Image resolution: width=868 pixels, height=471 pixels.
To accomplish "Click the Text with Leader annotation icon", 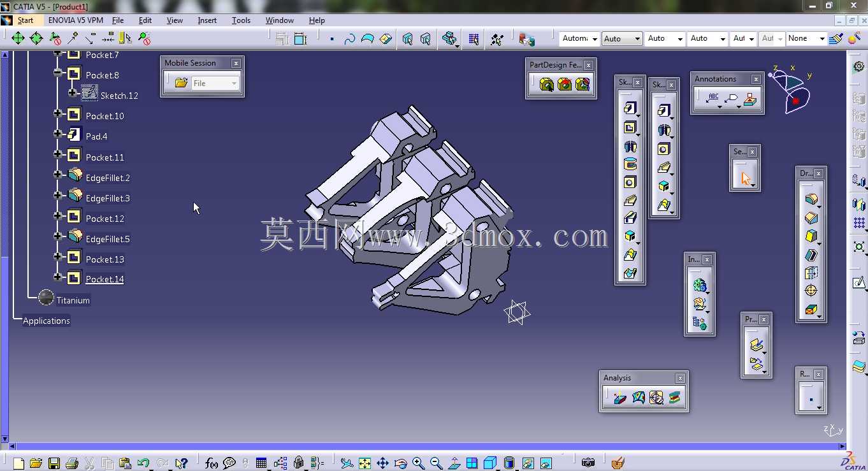I will [713, 98].
